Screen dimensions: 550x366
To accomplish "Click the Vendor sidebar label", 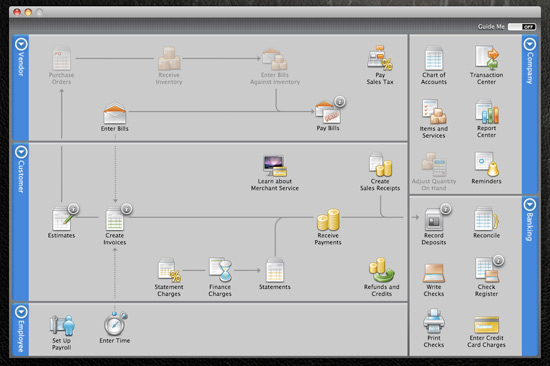I will (x=21, y=64).
